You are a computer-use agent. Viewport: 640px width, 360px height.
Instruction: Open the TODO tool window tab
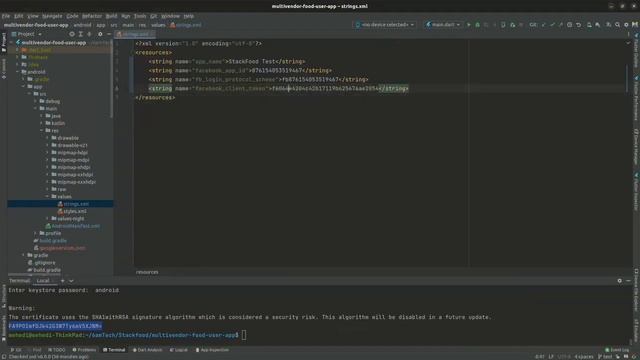[x=57, y=350]
